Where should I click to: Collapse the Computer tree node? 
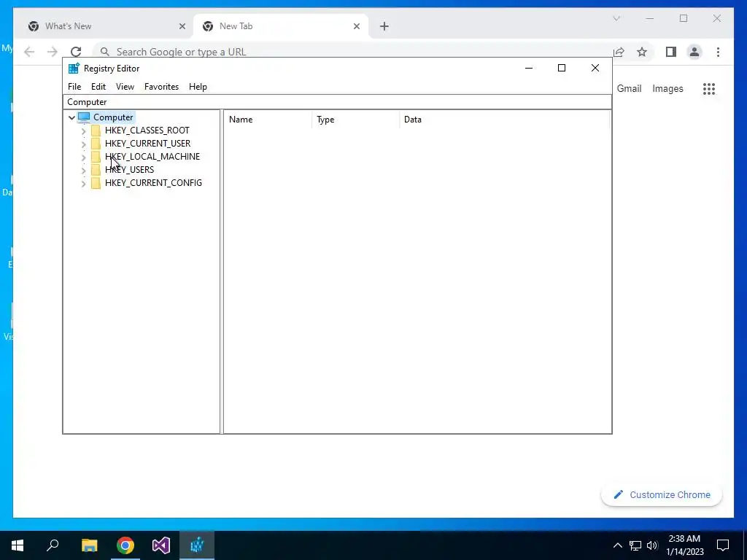tap(71, 117)
